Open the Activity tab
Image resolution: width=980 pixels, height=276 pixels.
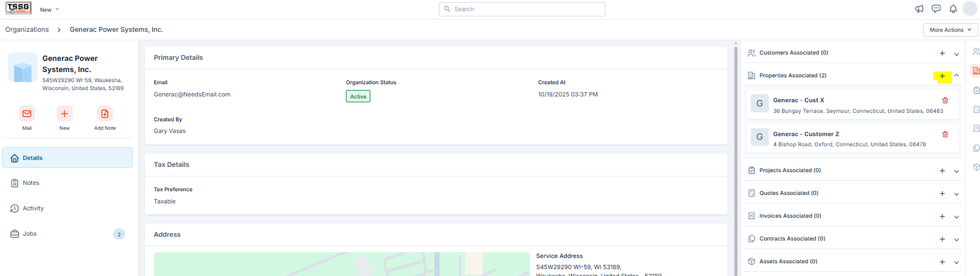coord(33,209)
